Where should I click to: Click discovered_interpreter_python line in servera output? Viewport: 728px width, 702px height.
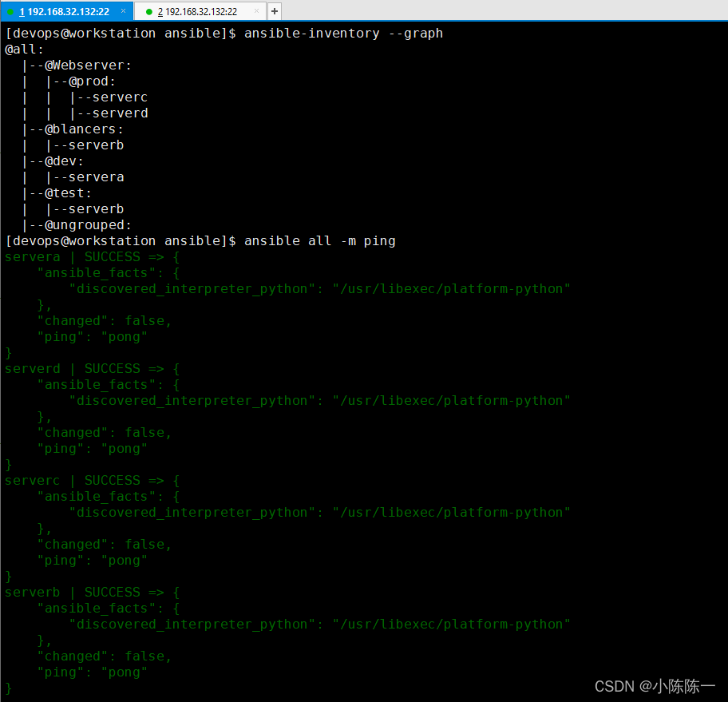click(x=319, y=289)
